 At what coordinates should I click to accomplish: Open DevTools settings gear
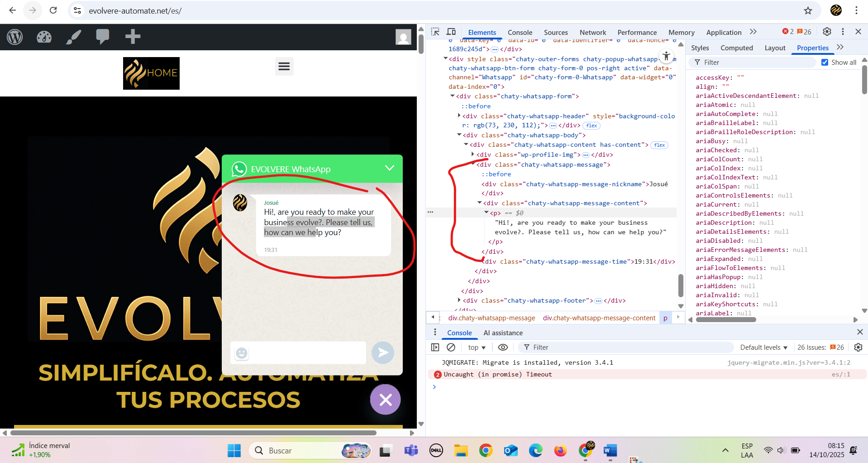tap(827, 32)
